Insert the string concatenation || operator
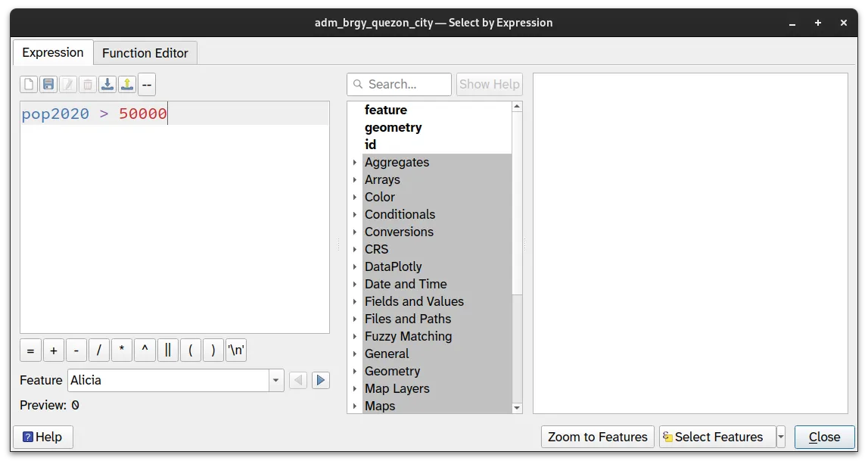Viewport: 868px width, 464px height. (x=167, y=350)
